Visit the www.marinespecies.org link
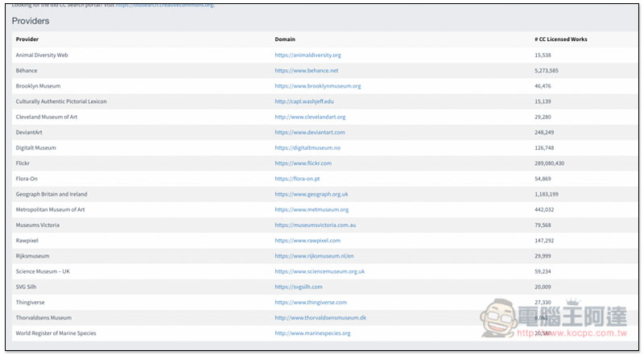Screen dimensions: 644x355 tap(312, 333)
